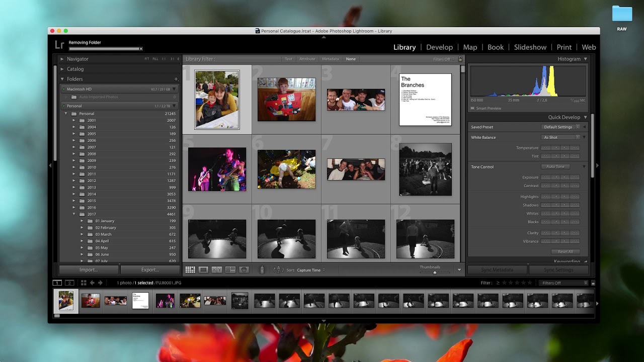
Task: Click the add folder plus icon
Action: (x=176, y=79)
